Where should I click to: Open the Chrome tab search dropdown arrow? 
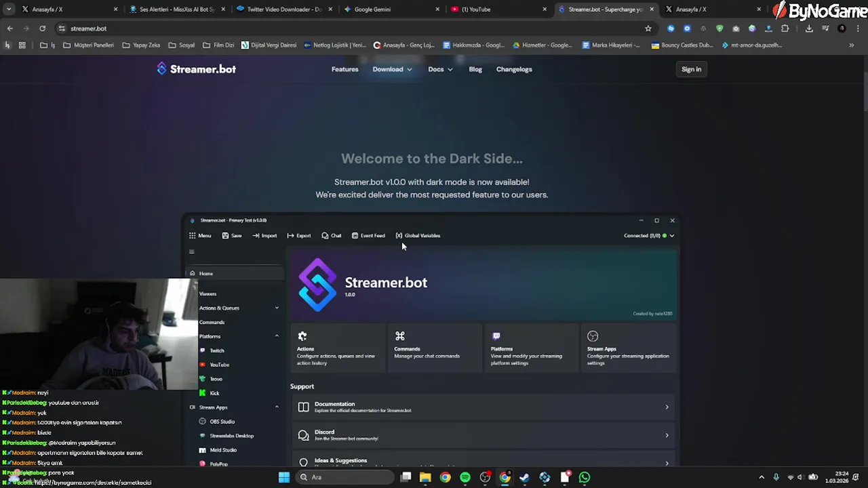tap(8, 9)
